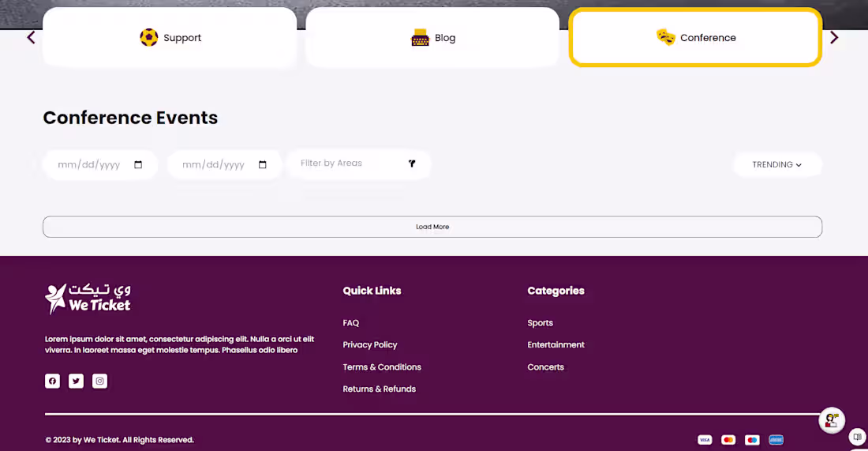This screenshot has height=451, width=868.
Task: Go to the Sports category link
Action: click(x=541, y=323)
